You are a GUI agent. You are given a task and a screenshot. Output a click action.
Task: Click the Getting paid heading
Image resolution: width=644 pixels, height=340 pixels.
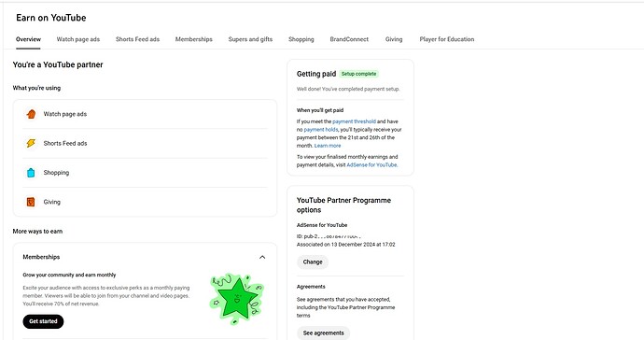316,74
